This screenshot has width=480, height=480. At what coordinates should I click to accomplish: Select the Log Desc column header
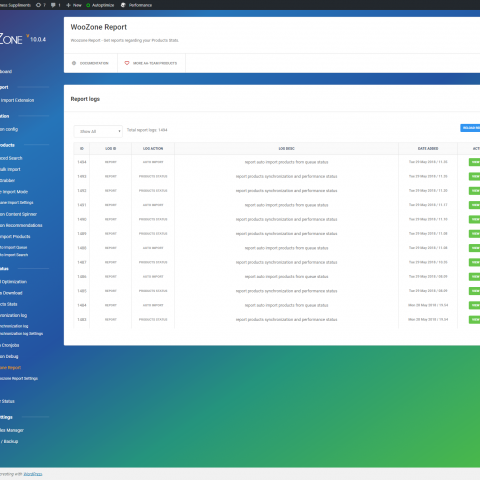click(286, 148)
